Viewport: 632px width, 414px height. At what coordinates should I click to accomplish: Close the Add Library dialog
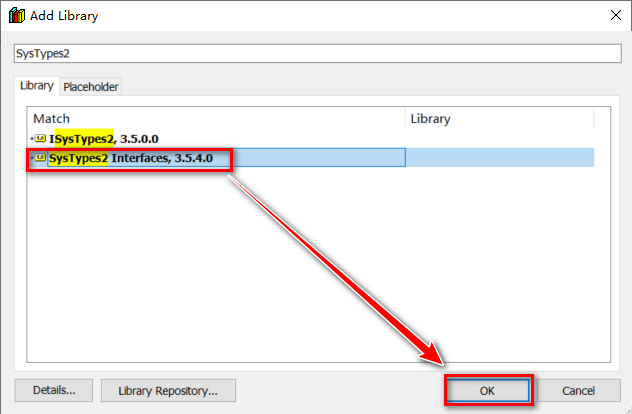pos(615,15)
